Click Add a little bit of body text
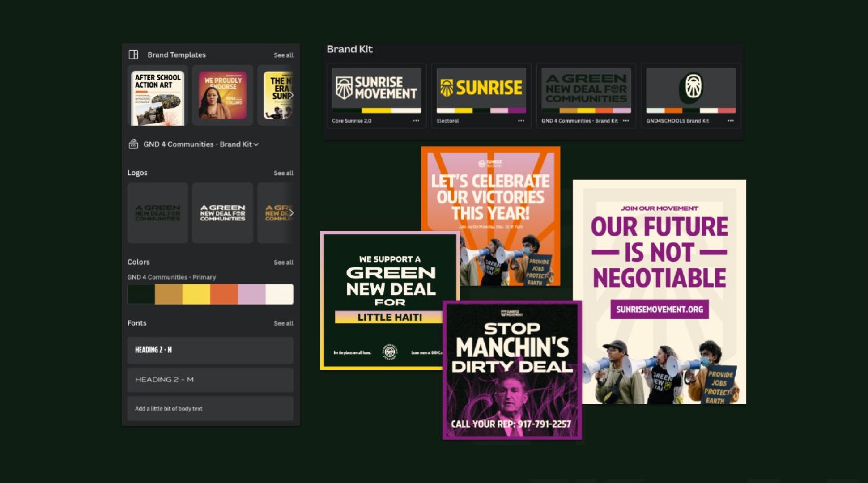Viewport: 868px width, 483px height. (x=210, y=408)
